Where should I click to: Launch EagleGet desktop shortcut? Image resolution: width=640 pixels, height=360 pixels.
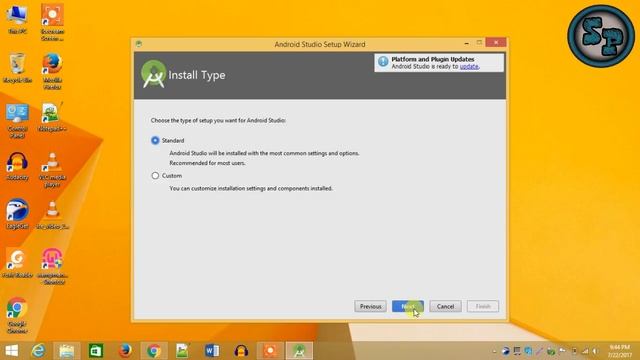(17, 214)
